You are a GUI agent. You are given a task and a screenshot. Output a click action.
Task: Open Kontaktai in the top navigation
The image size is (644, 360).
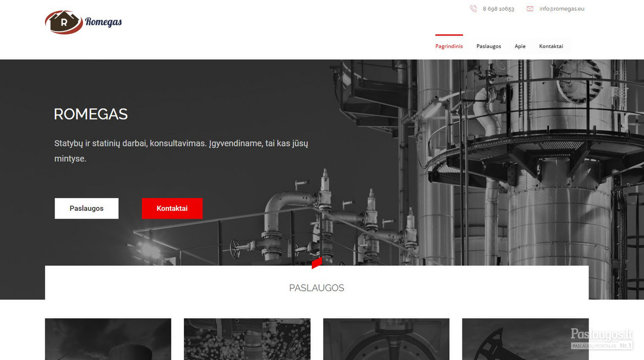pyautogui.click(x=551, y=46)
